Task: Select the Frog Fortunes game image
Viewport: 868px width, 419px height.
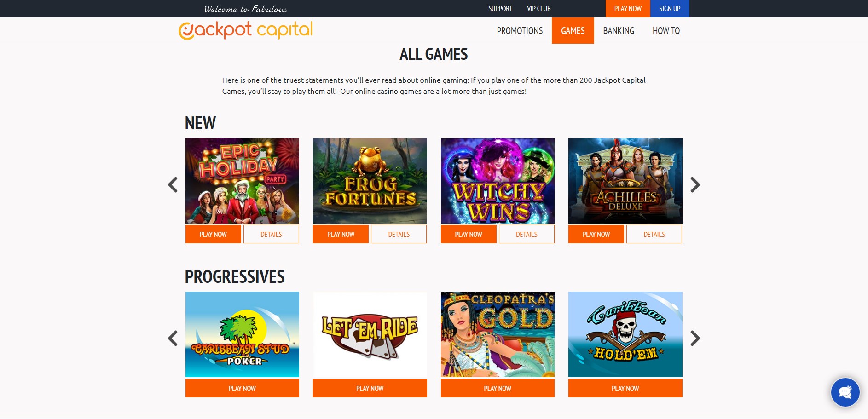Action: pos(370,181)
